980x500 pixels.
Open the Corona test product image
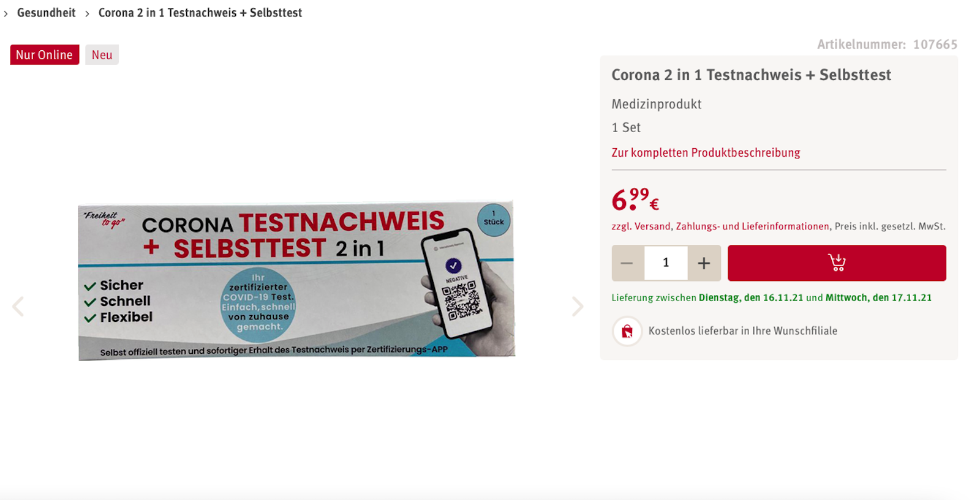coord(296,280)
